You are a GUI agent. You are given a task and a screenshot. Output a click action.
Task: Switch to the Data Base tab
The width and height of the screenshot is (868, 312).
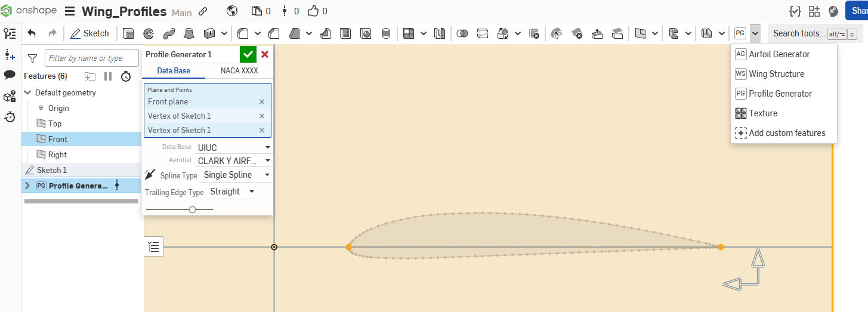pos(174,70)
